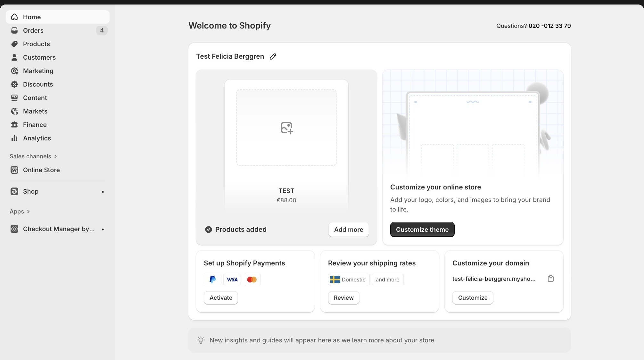
Task: Click the add image placeholder icon
Action: coord(286,128)
